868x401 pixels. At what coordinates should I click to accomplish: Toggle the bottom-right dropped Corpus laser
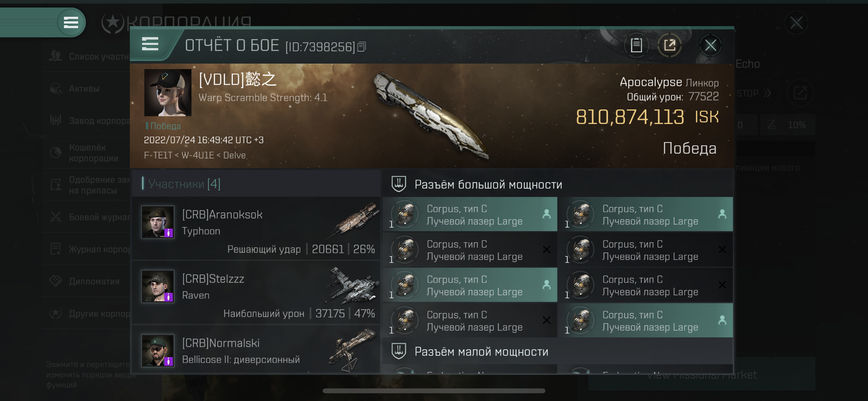(646, 321)
